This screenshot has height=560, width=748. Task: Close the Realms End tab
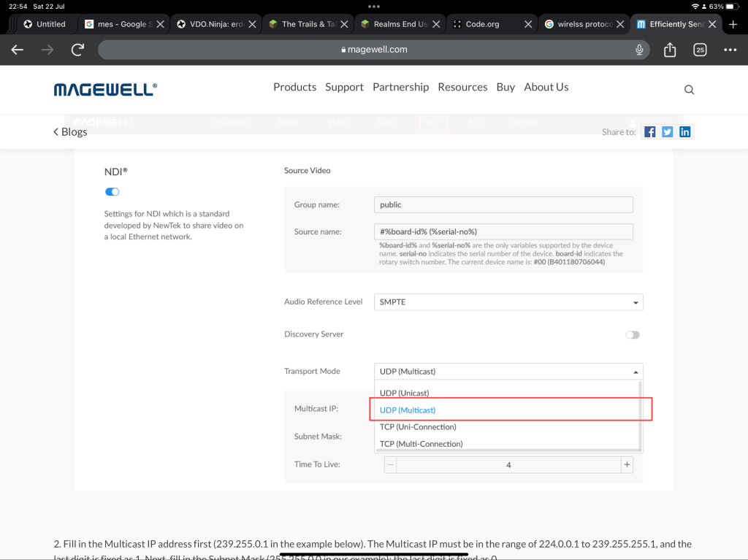click(436, 24)
